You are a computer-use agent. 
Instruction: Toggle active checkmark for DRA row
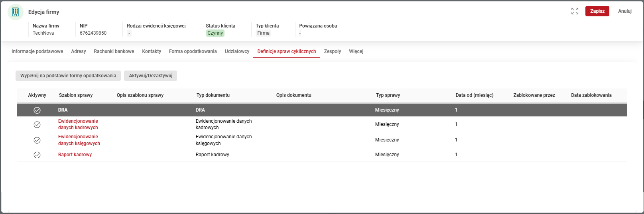pyautogui.click(x=37, y=110)
